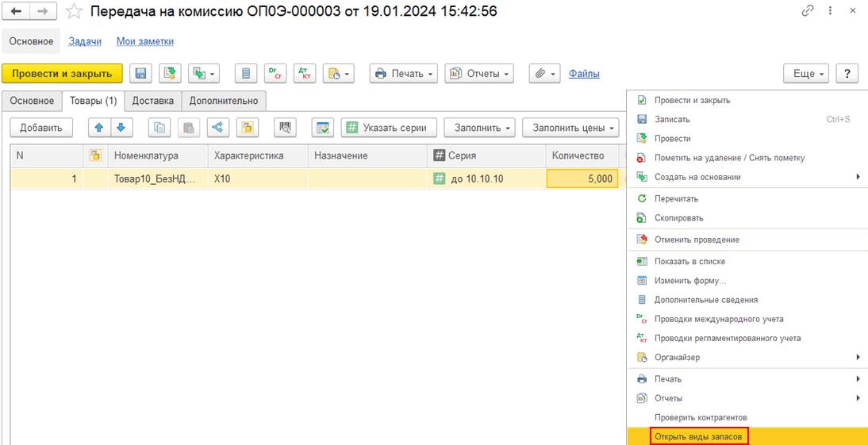This screenshot has width=868, height=445.
Task: Move row up with the blue up arrow
Action: (100, 128)
